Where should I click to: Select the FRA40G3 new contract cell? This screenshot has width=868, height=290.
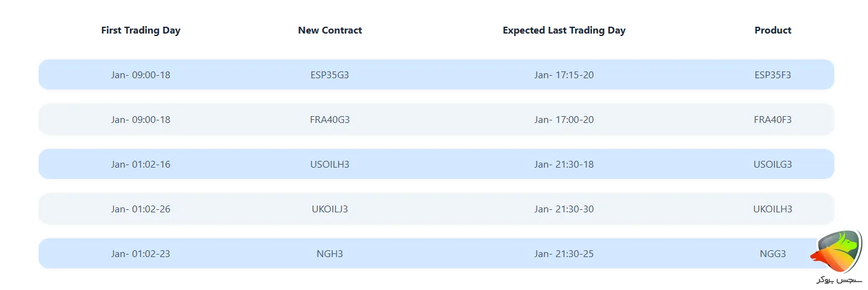(x=330, y=120)
